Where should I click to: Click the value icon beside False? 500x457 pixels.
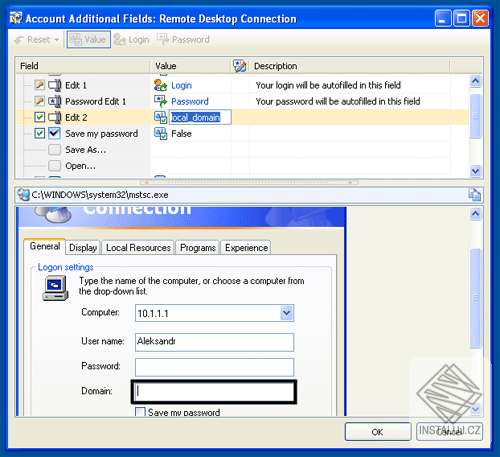coord(160,134)
